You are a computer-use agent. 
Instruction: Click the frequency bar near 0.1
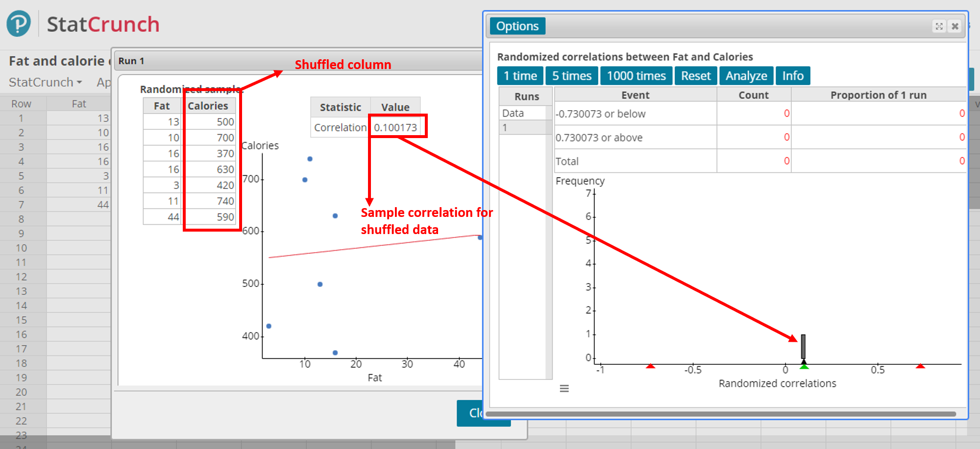click(803, 345)
